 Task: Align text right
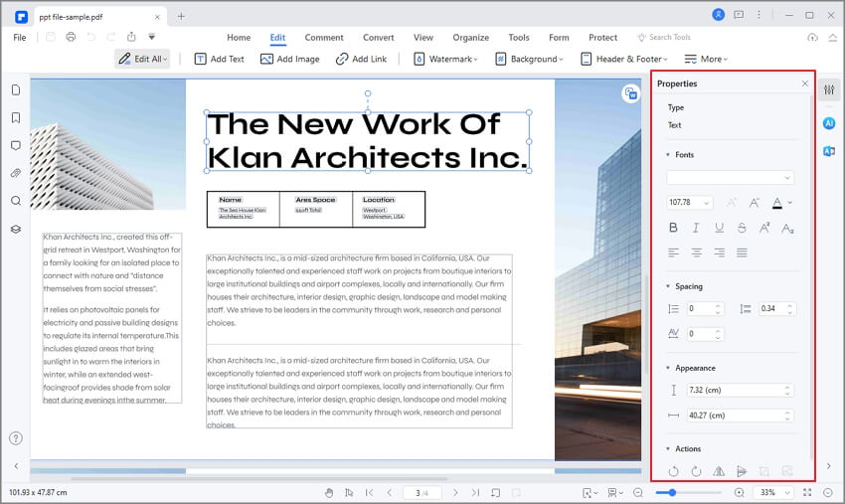click(x=719, y=252)
